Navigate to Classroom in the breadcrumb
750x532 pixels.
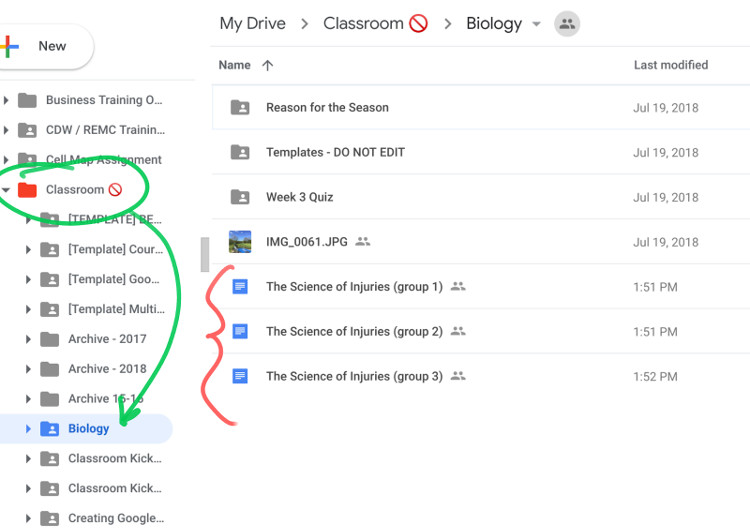pyautogui.click(x=365, y=24)
